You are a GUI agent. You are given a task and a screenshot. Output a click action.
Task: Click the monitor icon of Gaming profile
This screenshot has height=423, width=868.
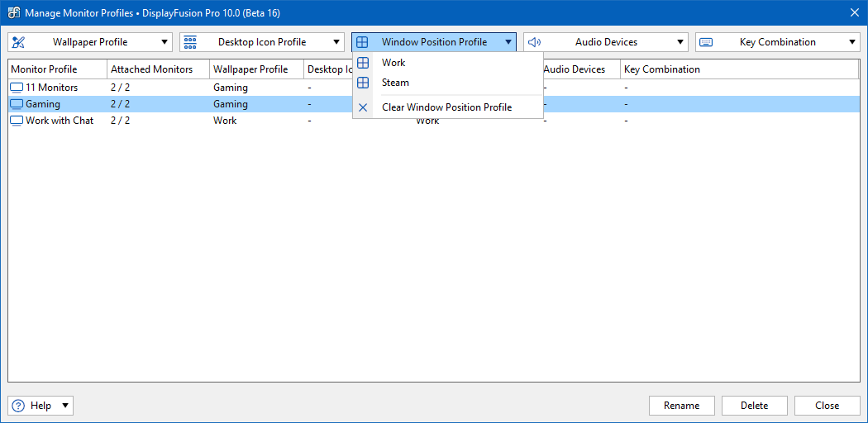[x=17, y=104]
